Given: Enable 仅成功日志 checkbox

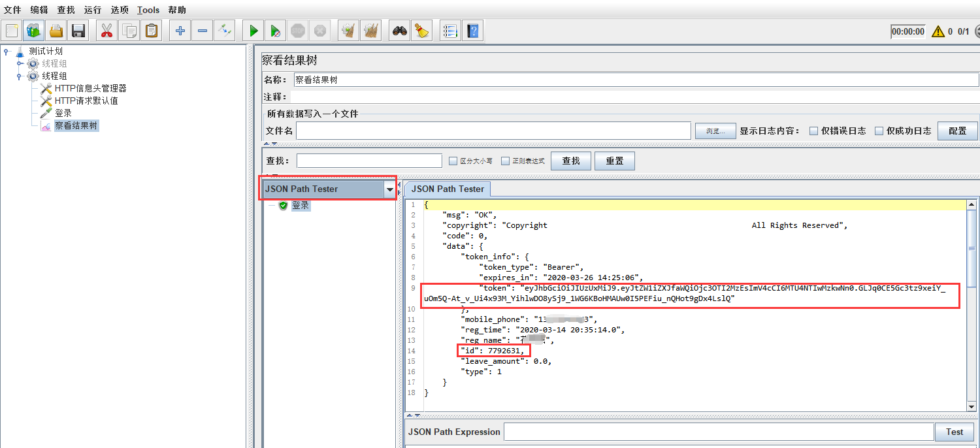Looking at the screenshot, I should tap(879, 131).
